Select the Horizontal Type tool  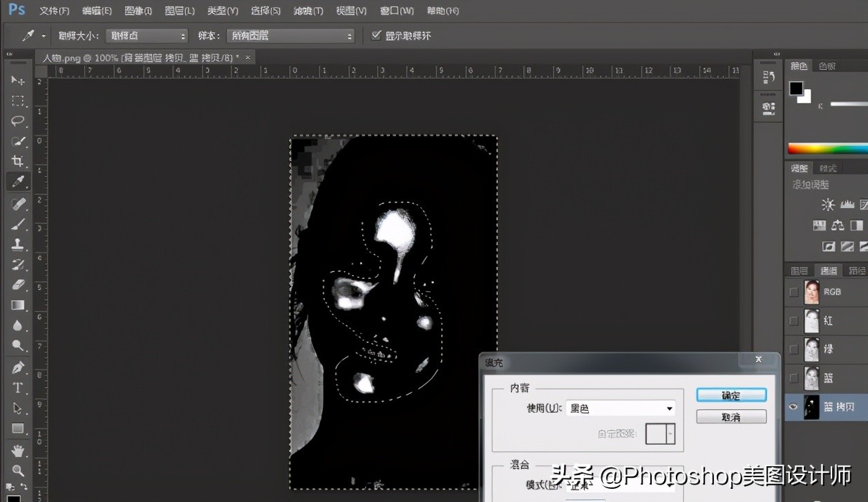(x=18, y=387)
